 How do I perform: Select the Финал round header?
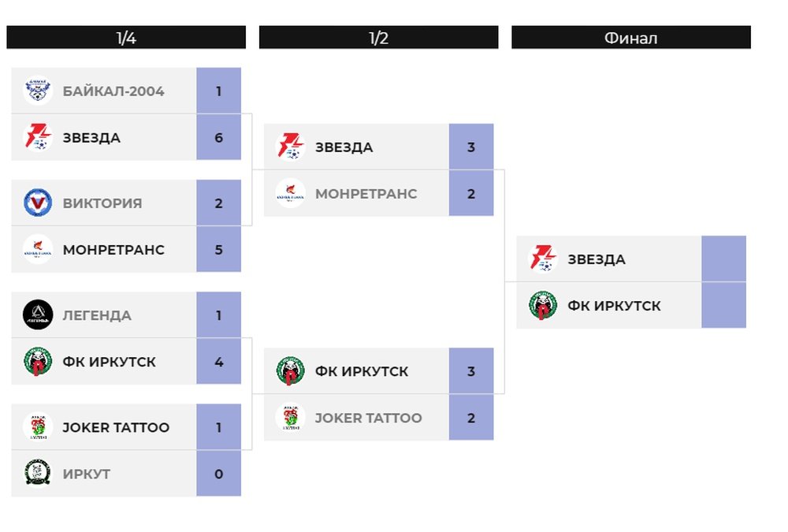[x=631, y=38]
